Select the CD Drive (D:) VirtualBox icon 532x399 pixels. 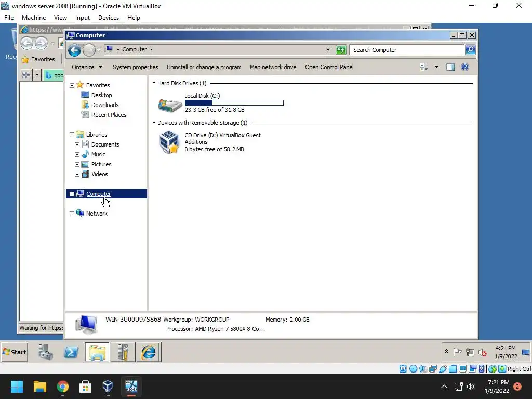[x=169, y=142]
